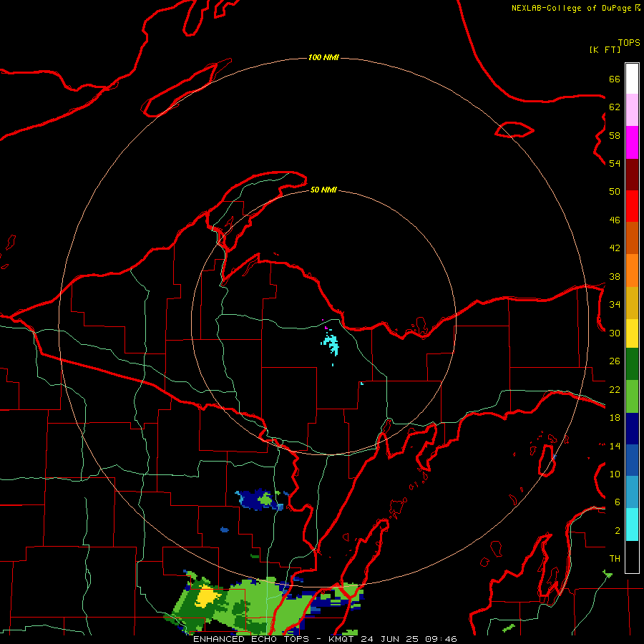Click the dark green 26 kft swatch
644x644 pixels.
(x=632, y=364)
